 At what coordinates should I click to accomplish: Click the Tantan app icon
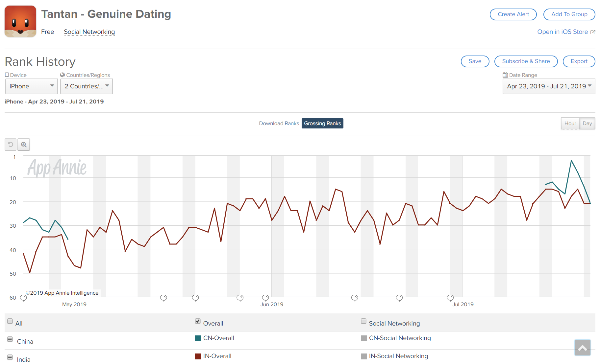20,21
